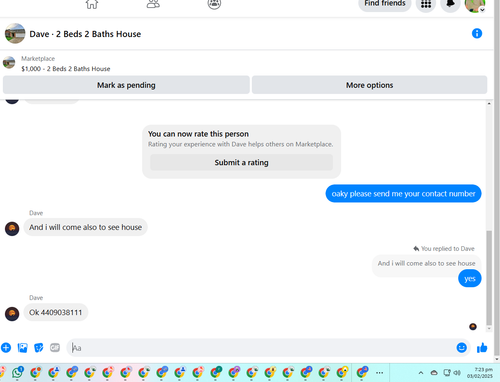500x382 pixels.
Task: Click 'You can now rate this person' heading
Action: tap(198, 134)
